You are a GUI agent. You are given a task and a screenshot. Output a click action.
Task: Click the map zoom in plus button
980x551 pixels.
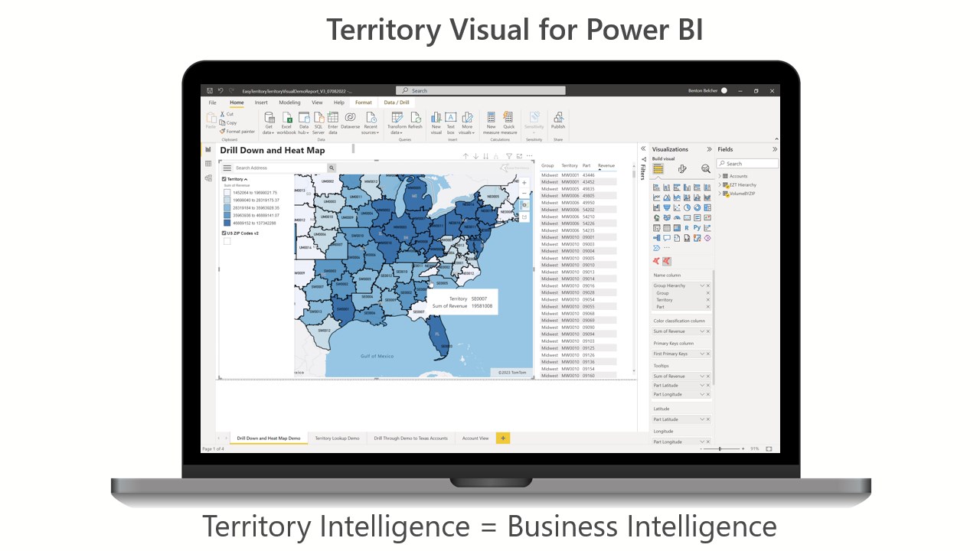click(524, 183)
